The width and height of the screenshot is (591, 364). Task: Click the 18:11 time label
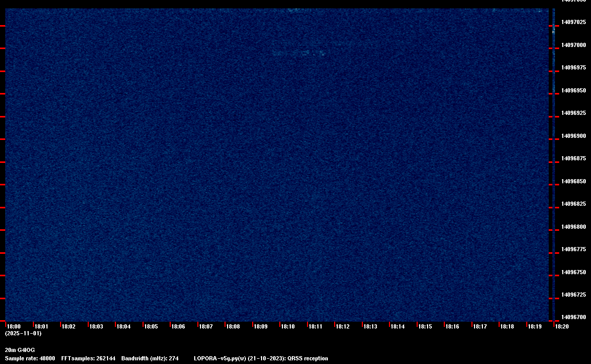(x=315, y=326)
